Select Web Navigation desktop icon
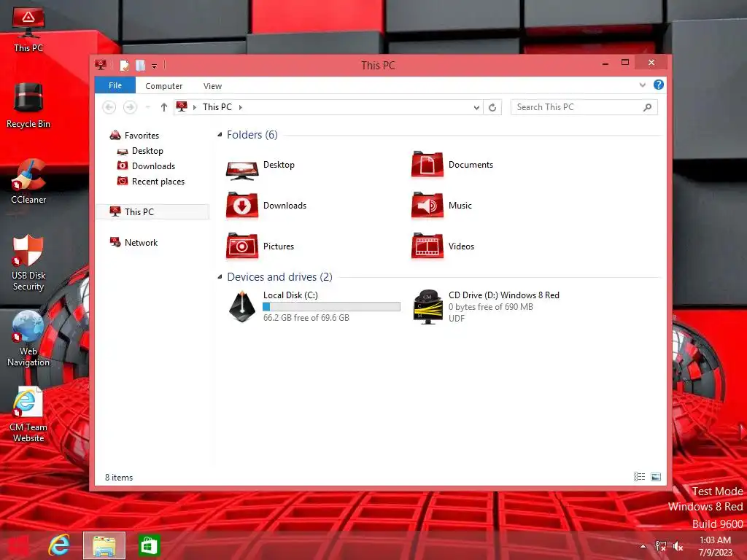747x560 pixels. coord(28,338)
